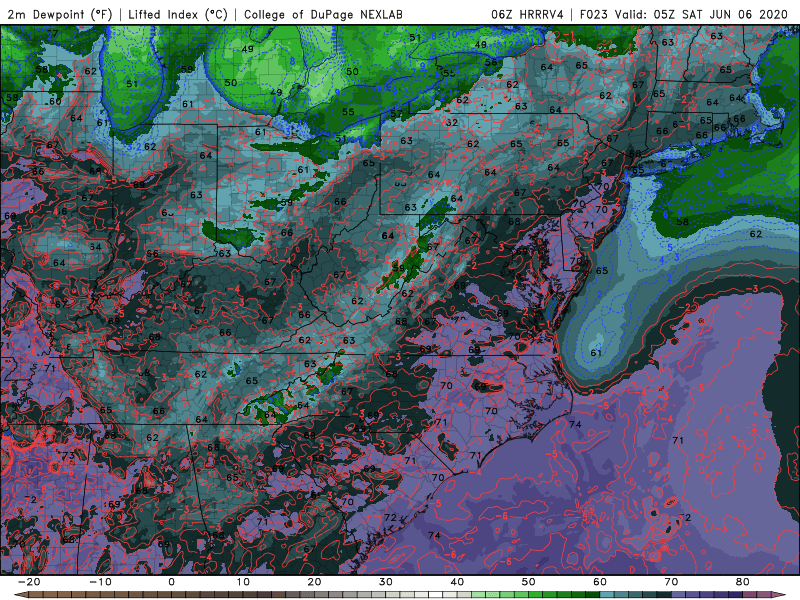Image resolution: width=800 pixels, height=600 pixels.
Task: Click the '2m Dewpoint (°F)' title text
Action: [x=59, y=14]
